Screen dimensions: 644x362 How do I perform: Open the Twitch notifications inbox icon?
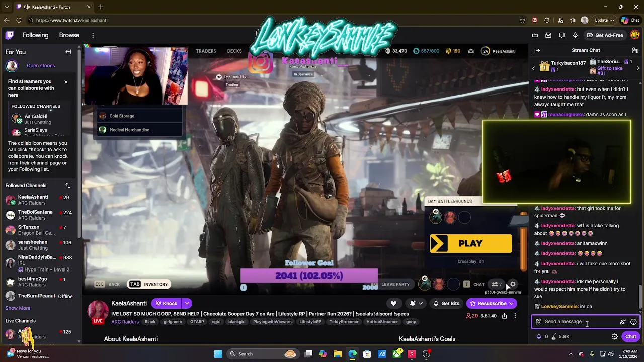(548, 35)
